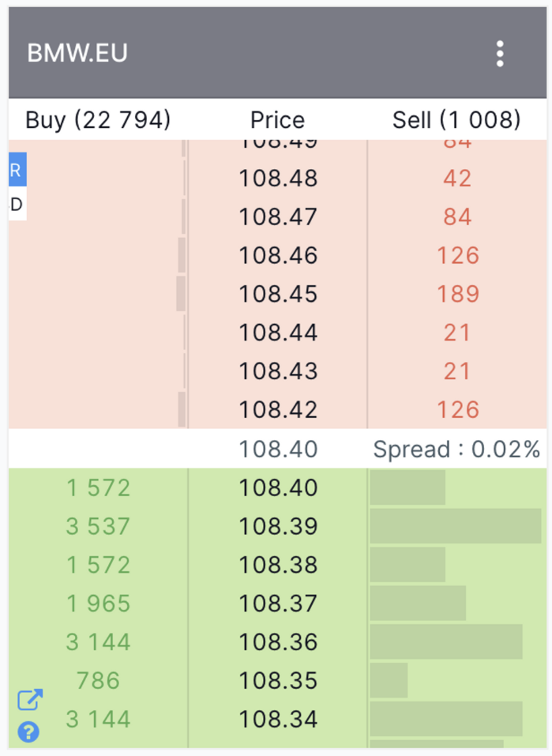Toggle the white D mode button
This screenshot has width=552, height=756.
tap(17, 205)
